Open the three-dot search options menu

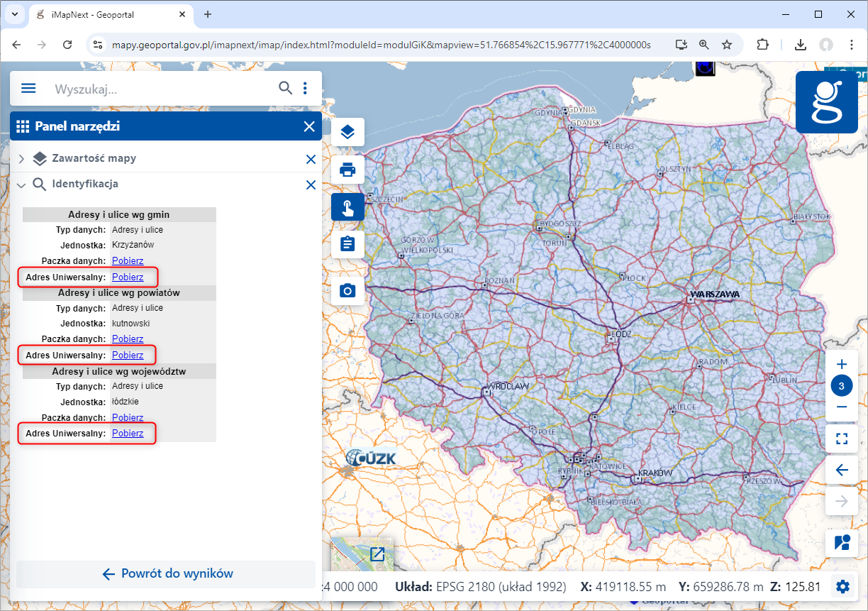coord(306,88)
